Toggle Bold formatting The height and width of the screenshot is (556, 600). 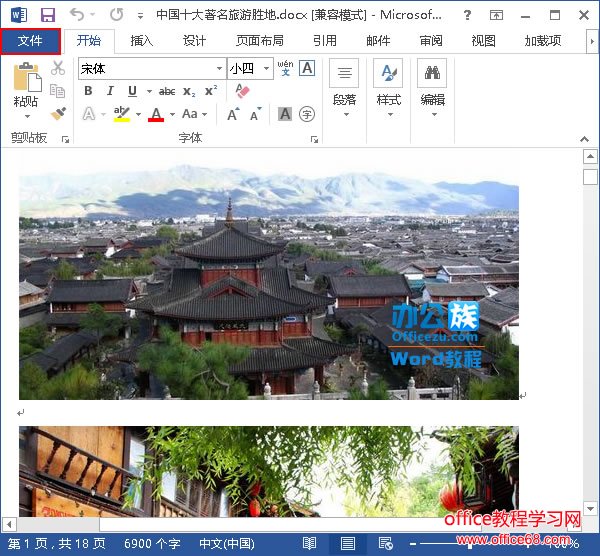pos(88,91)
